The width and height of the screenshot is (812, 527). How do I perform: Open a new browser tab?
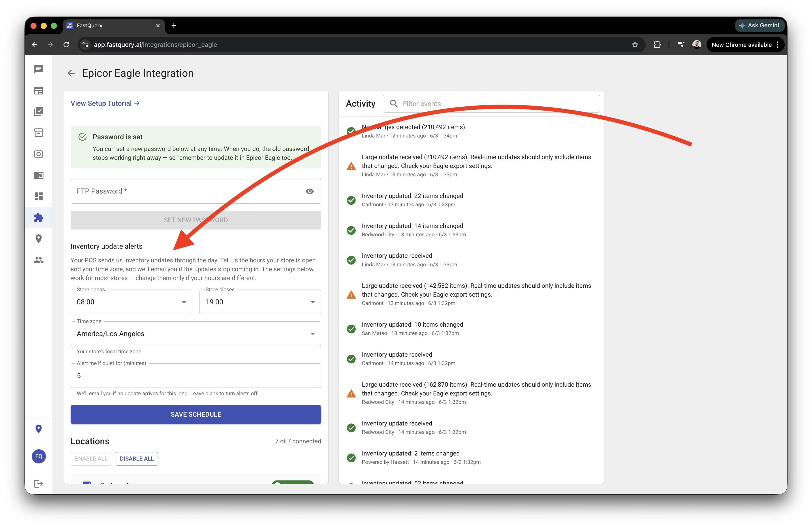[174, 26]
